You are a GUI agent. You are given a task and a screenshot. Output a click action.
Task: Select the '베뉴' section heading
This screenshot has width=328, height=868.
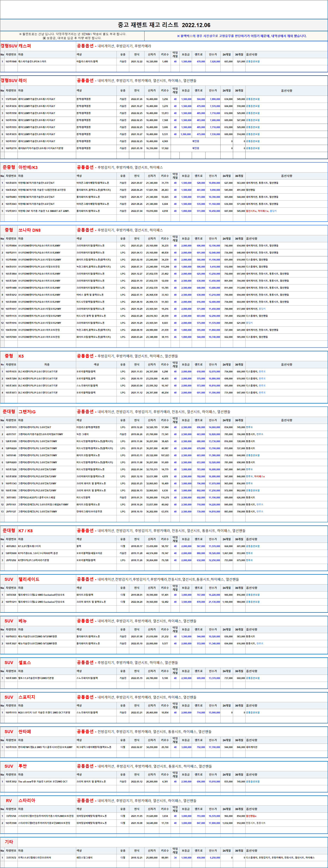click(x=22, y=621)
